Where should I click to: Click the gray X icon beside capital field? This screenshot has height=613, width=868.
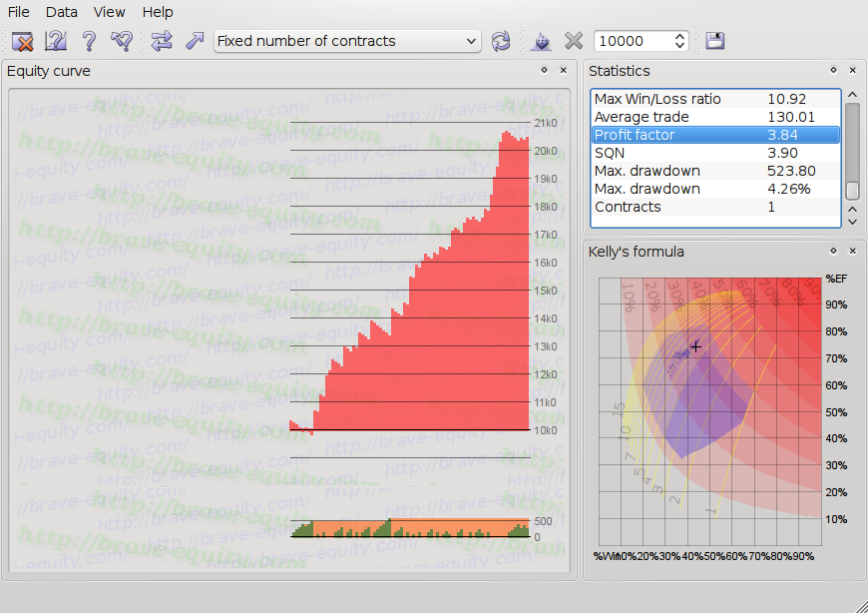[574, 41]
